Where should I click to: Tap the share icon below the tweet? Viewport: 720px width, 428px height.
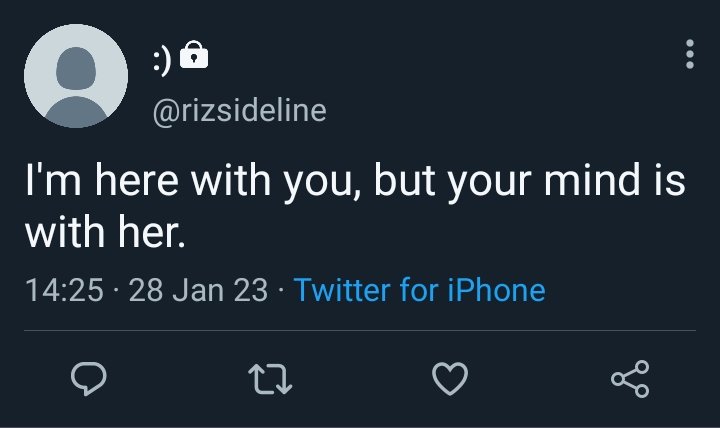(x=630, y=379)
